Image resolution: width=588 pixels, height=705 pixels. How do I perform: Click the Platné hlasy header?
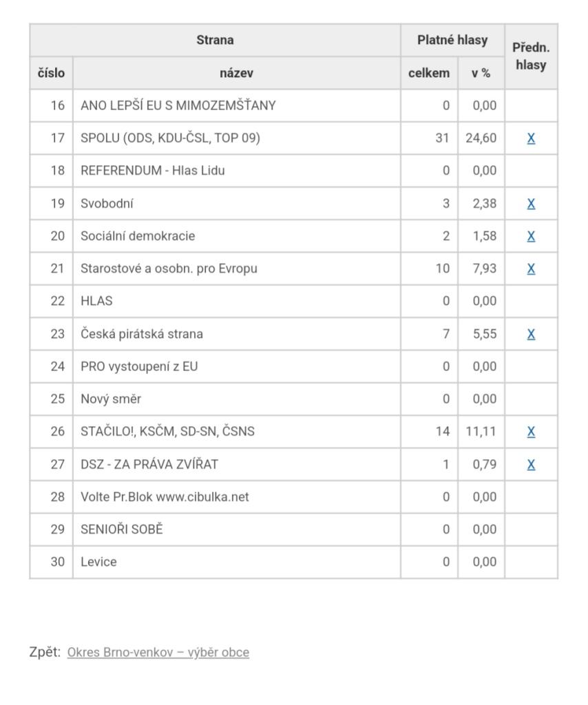pyautogui.click(x=452, y=40)
